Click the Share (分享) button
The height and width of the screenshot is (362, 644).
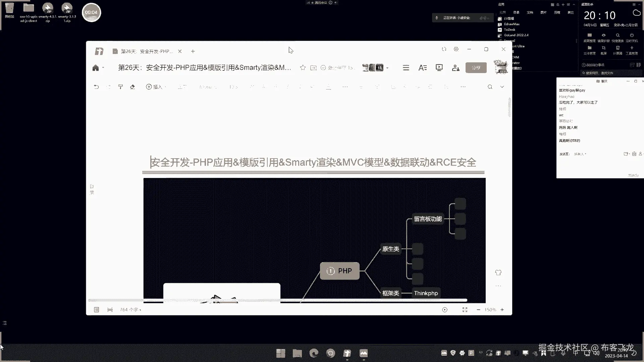476,68
